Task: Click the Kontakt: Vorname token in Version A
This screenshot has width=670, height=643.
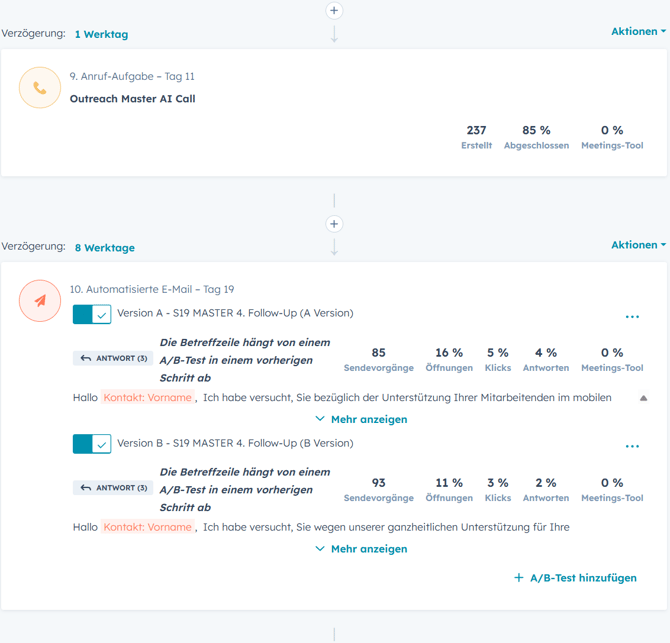Action: (x=148, y=398)
